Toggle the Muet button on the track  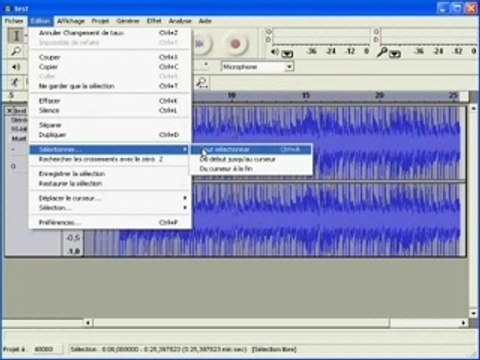coord(19,138)
